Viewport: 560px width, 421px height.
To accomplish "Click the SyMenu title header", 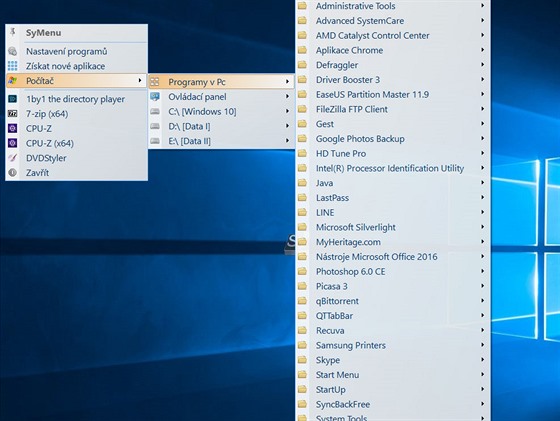I will click(43, 32).
